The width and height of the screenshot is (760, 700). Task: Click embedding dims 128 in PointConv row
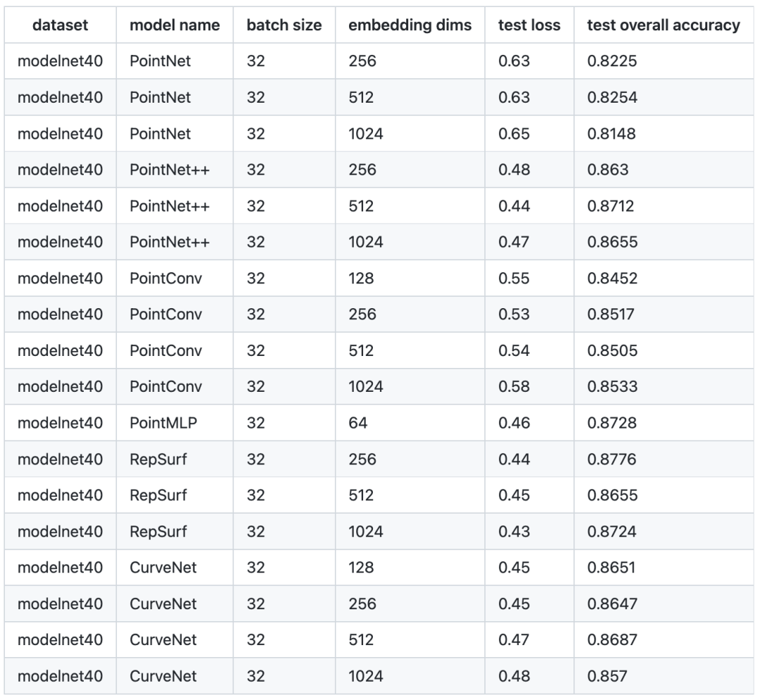click(x=361, y=278)
